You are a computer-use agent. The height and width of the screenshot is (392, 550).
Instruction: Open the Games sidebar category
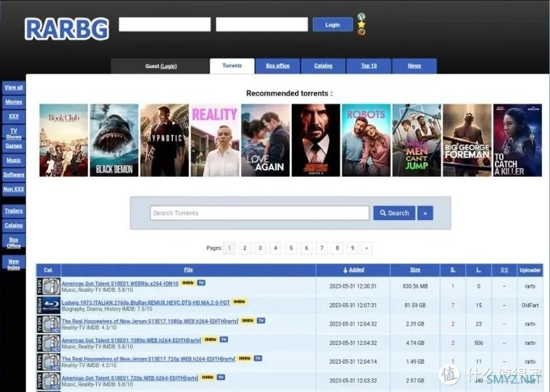[x=14, y=146]
